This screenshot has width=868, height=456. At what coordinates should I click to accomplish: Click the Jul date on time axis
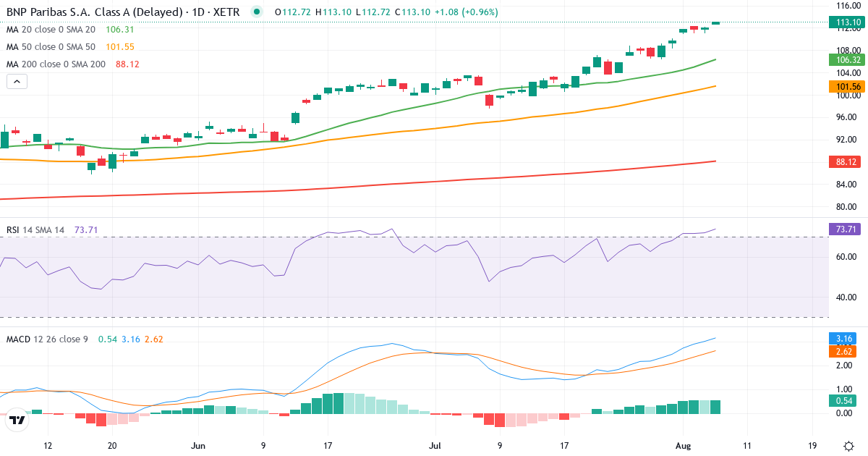[435, 446]
